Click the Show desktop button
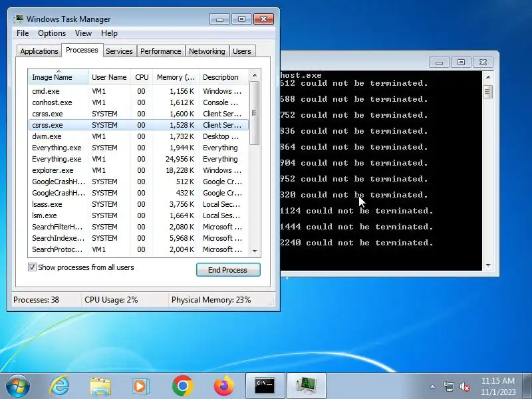The width and height of the screenshot is (532, 399). coord(527,386)
